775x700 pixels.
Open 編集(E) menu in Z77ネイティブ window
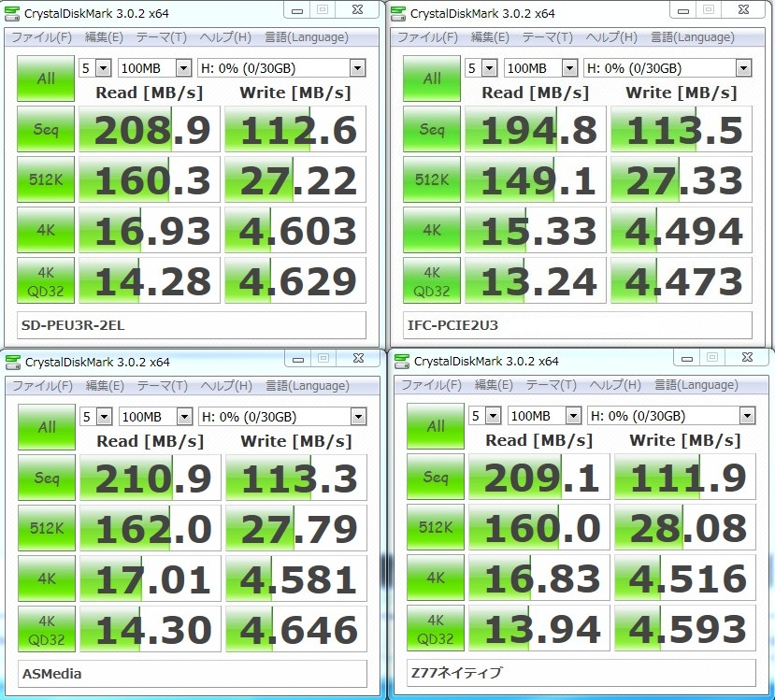(494, 385)
